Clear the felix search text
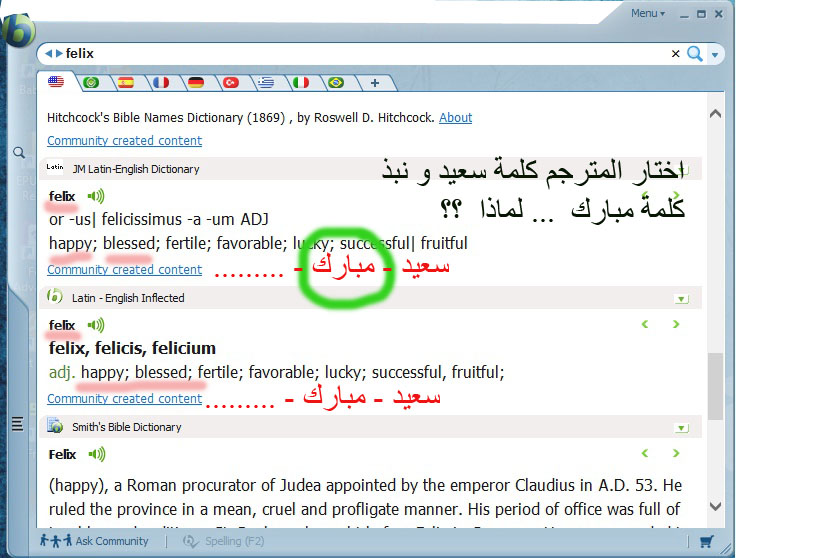 point(675,54)
